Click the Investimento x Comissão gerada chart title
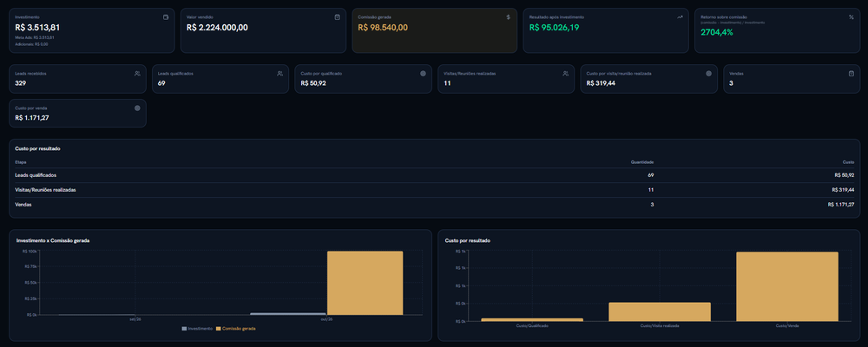The width and height of the screenshot is (868, 347). coord(53,241)
